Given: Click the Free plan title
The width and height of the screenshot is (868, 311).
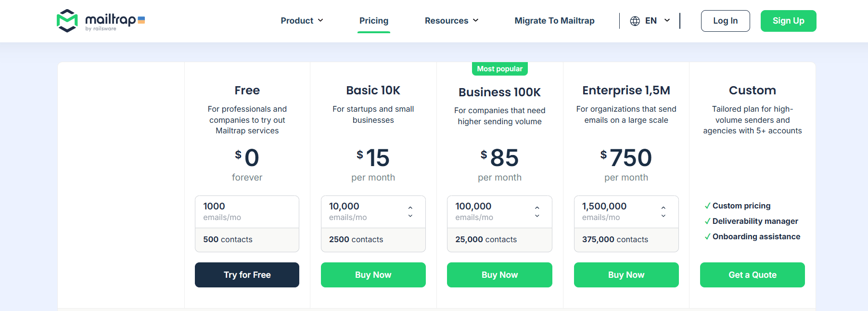Looking at the screenshot, I should (247, 91).
